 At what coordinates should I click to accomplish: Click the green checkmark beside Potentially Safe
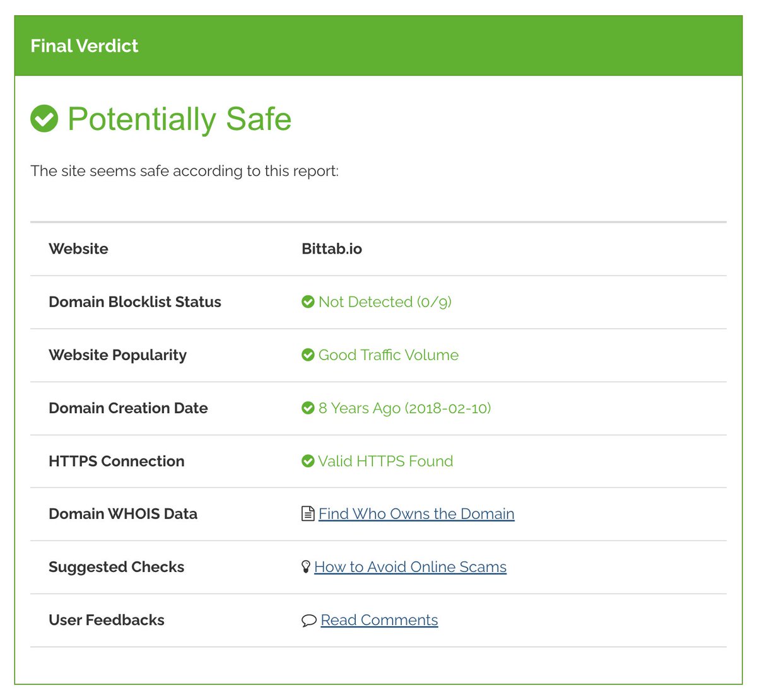44,119
